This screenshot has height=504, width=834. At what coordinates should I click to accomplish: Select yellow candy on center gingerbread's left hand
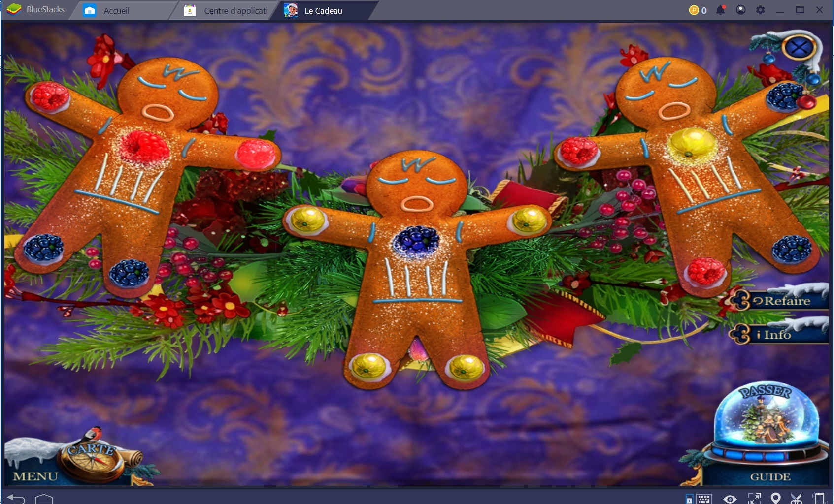coord(307,219)
